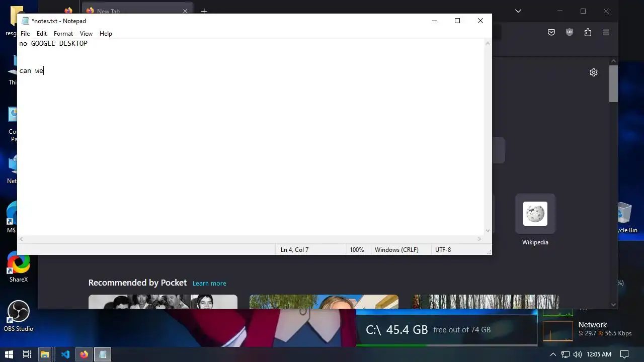Image resolution: width=644 pixels, height=362 pixels.
Task: Open the Wikipedia shortcut tile
Action: pos(535,214)
